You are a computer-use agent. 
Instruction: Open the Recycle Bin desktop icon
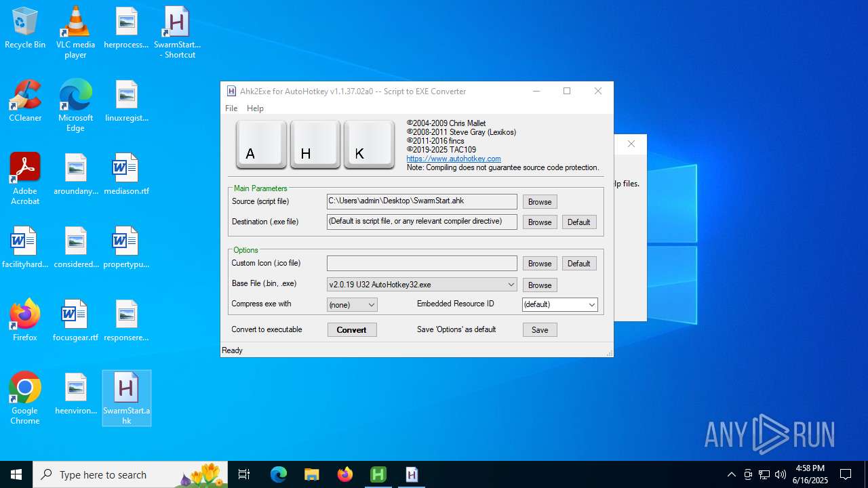tap(25, 28)
